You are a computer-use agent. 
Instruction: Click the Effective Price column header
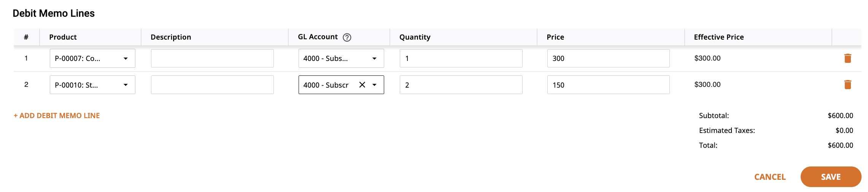pos(719,37)
